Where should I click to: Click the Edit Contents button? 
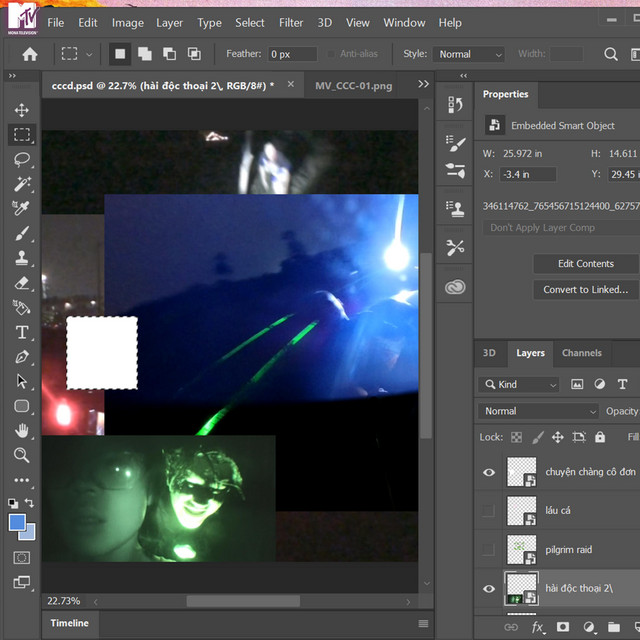click(x=585, y=264)
